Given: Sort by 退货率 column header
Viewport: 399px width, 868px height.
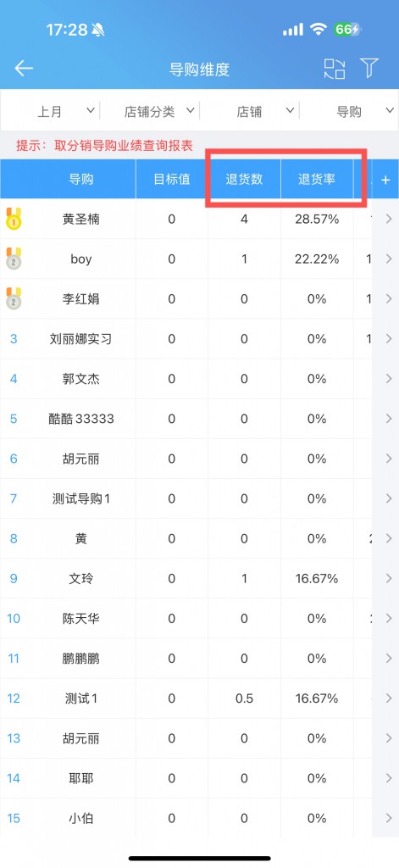Looking at the screenshot, I should [317, 180].
